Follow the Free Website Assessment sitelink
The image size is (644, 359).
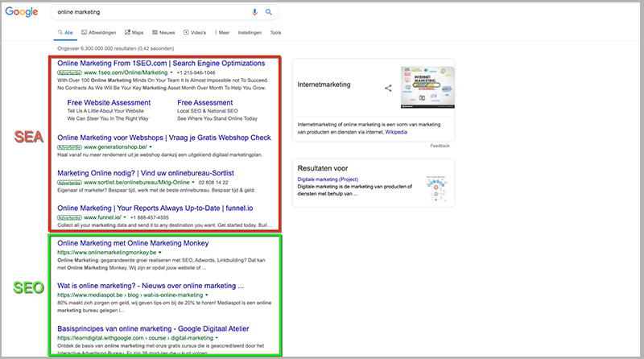click(x=109, y=103)
